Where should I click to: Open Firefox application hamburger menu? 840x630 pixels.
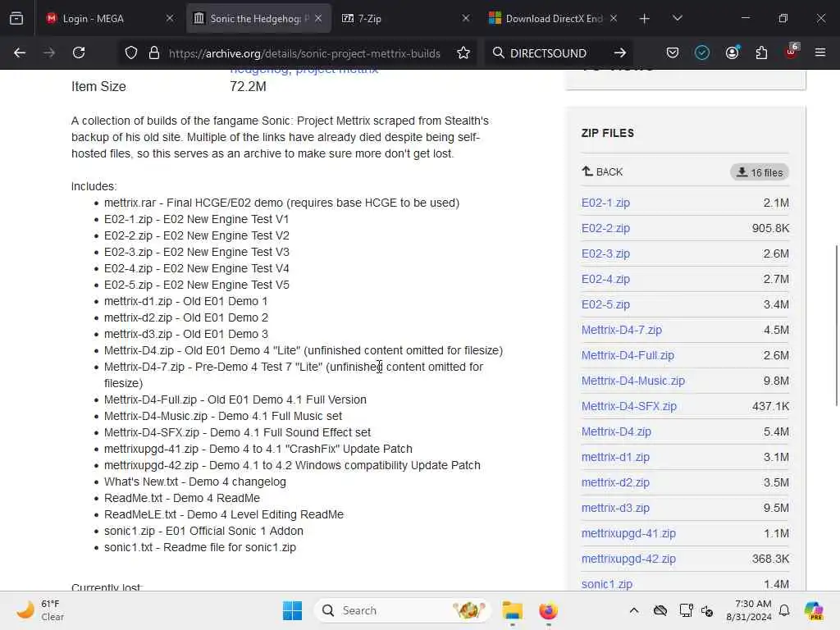click(x=820, y=52)
